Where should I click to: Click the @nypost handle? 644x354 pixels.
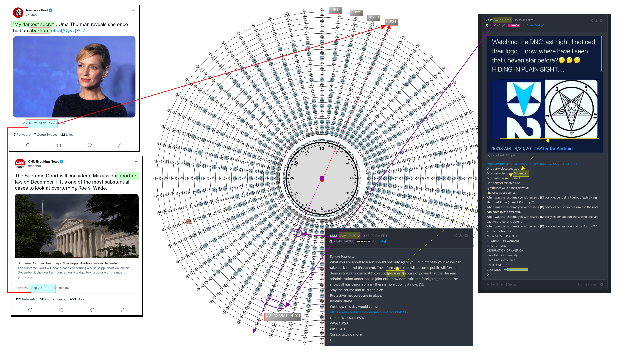coord(32,15)
